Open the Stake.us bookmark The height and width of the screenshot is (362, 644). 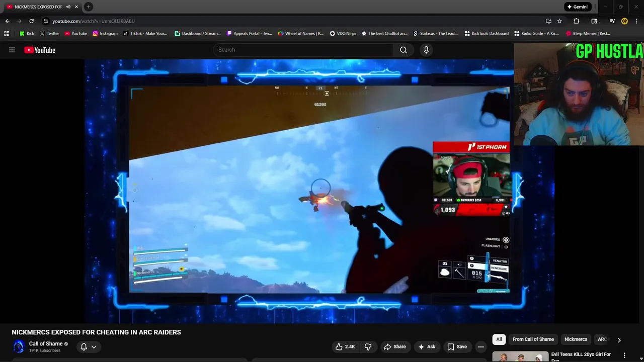436,34
